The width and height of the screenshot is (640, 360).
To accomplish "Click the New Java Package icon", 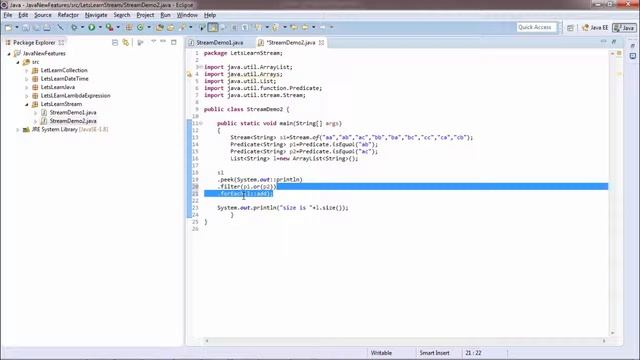I will (129, 27).
